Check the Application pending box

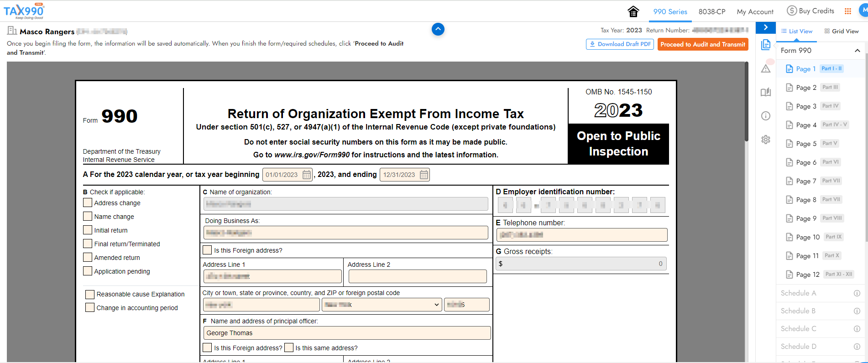88,271
